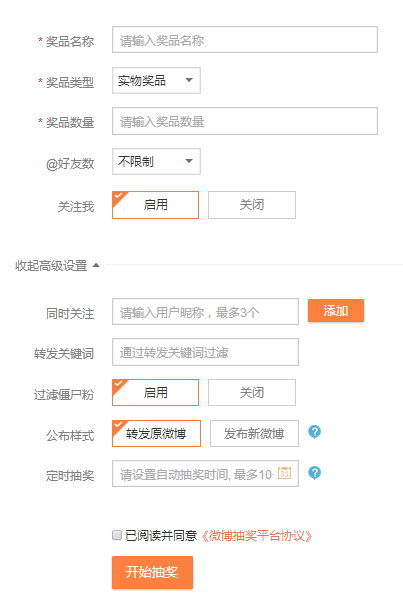Viewport: 403px width, 593px height.
Task: Open the calendar icon in 定时抽奖 field
Action: click(284, 473)
